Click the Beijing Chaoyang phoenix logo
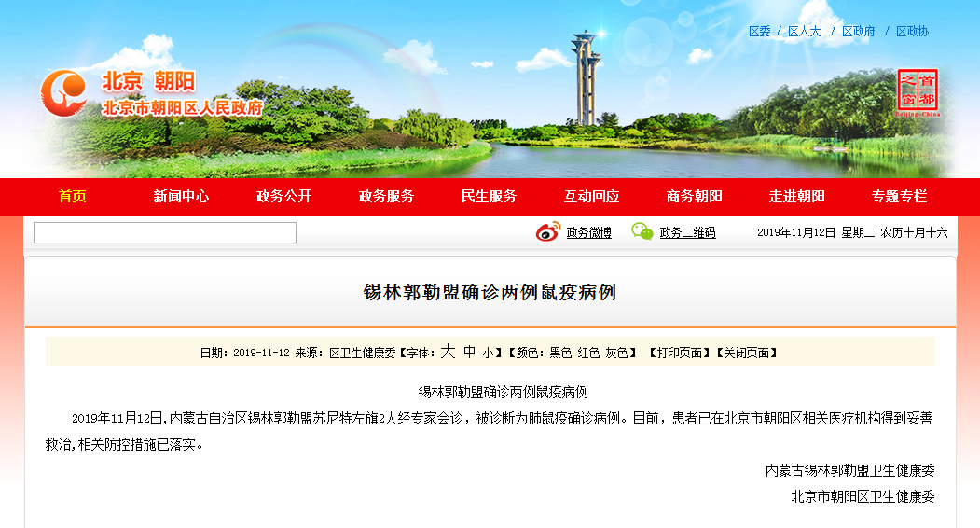The height and width of the screenshot is (528, 980). click(x=63, y=92)
